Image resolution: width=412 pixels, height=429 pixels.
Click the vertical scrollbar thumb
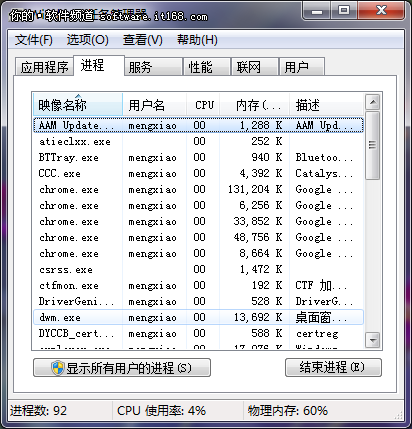click(x=372, y=145)
